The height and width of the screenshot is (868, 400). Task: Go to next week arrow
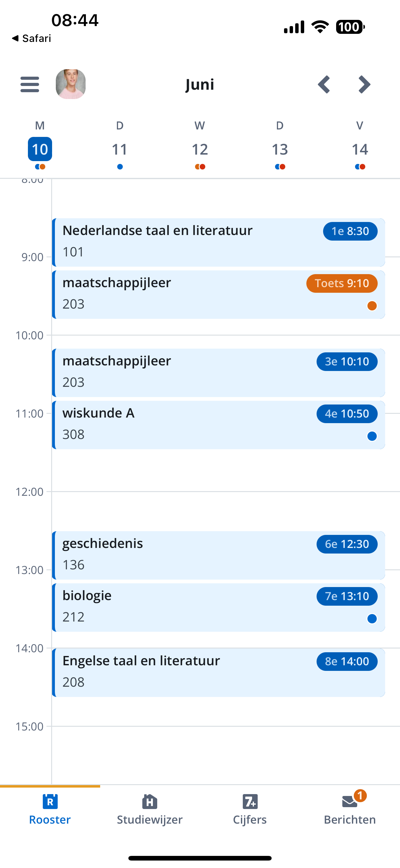[364, 84]
